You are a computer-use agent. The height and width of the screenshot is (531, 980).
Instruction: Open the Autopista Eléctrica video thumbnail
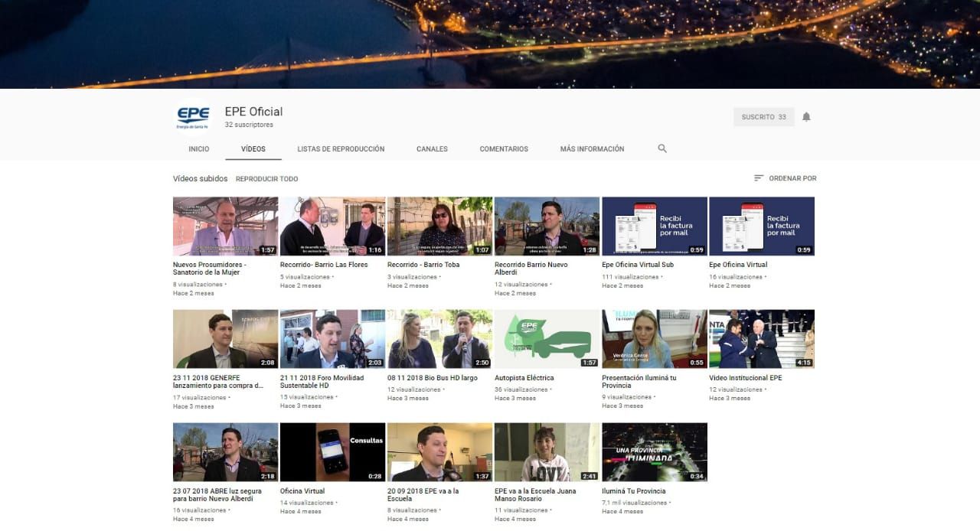tap(547, 339)
